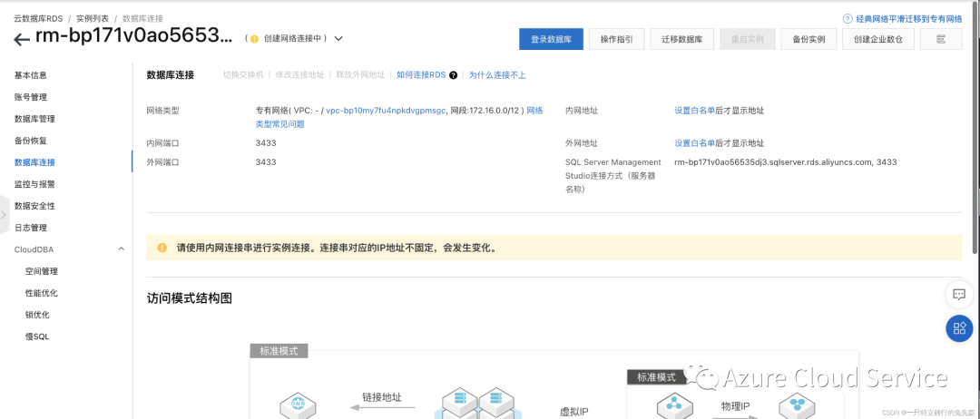Click the 标准模式 label on left diagram
The width and height of the screenshot is (980, 419).
tap(279, 351)
